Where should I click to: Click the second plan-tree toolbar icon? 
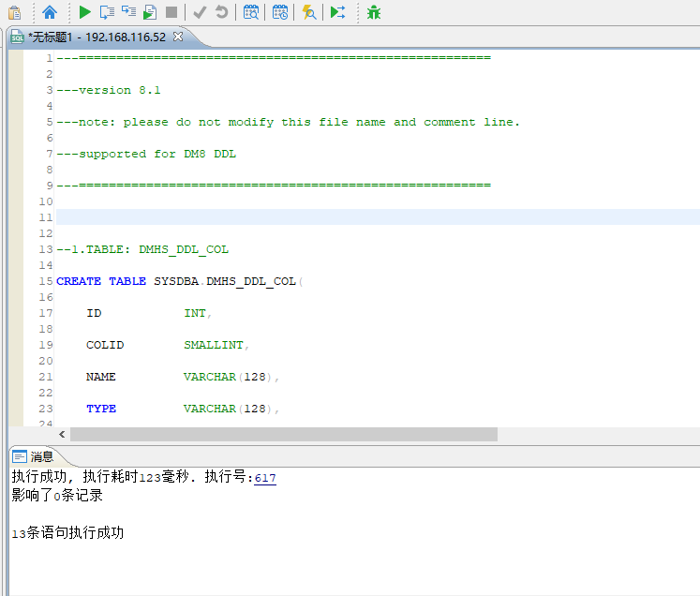[x=128, y=12]
